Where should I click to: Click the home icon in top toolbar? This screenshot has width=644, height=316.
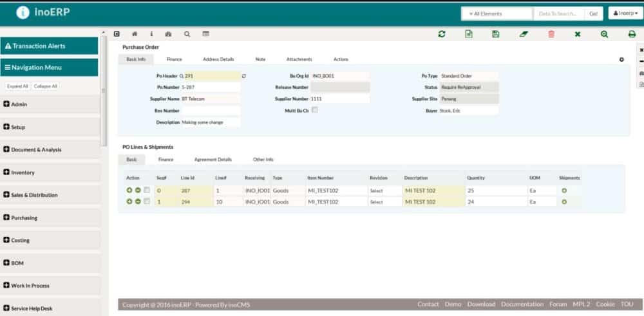[x=135, y=33]
